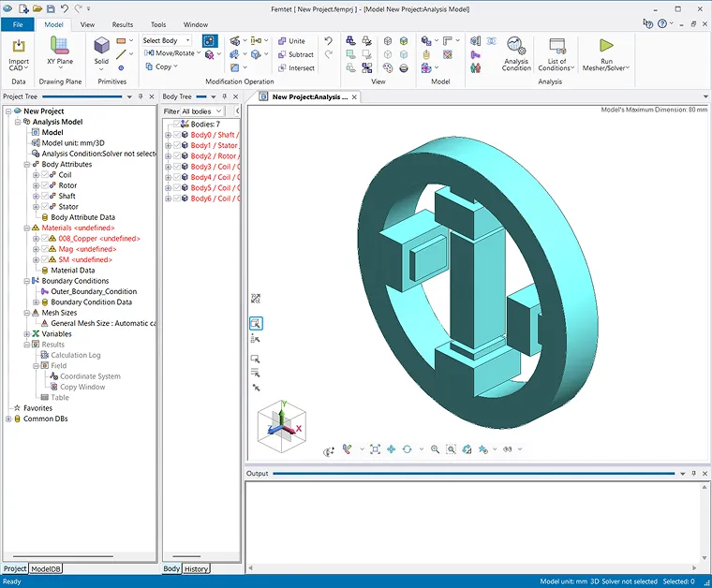
Task: Toggle the Body1 / Stator checkbox
Action: tap(177, 145)
